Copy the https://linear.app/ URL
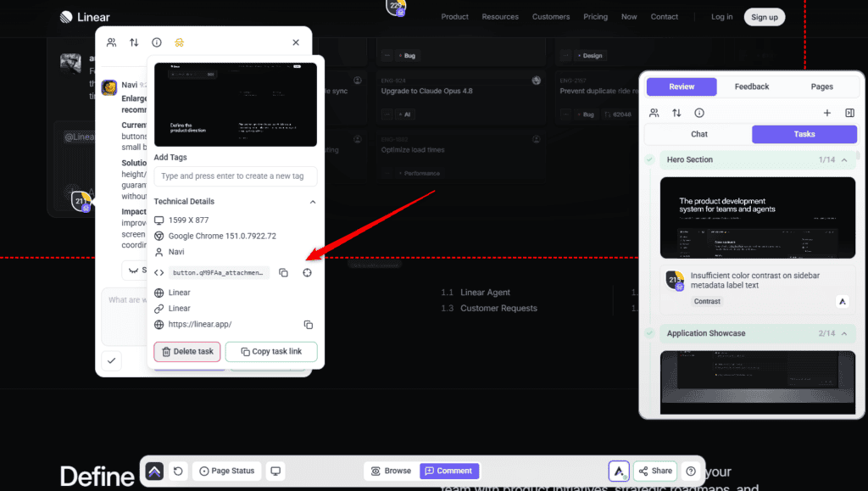 (309, 325)
